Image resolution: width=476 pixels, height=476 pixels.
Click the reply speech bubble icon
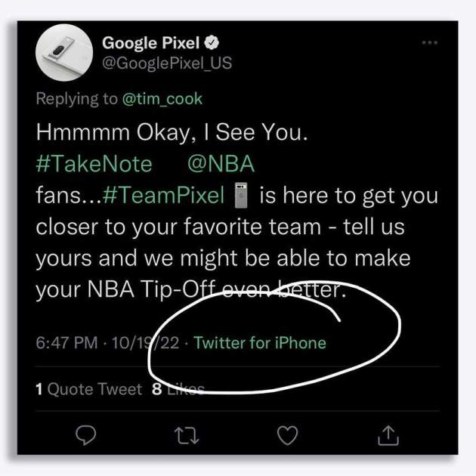tap(86, 435)
